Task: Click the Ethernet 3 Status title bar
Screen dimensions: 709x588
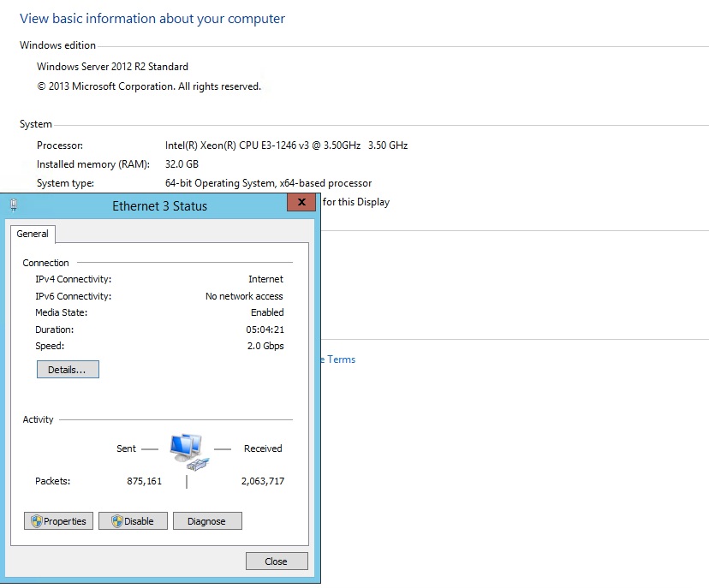Action: click(x=159, y=206)
